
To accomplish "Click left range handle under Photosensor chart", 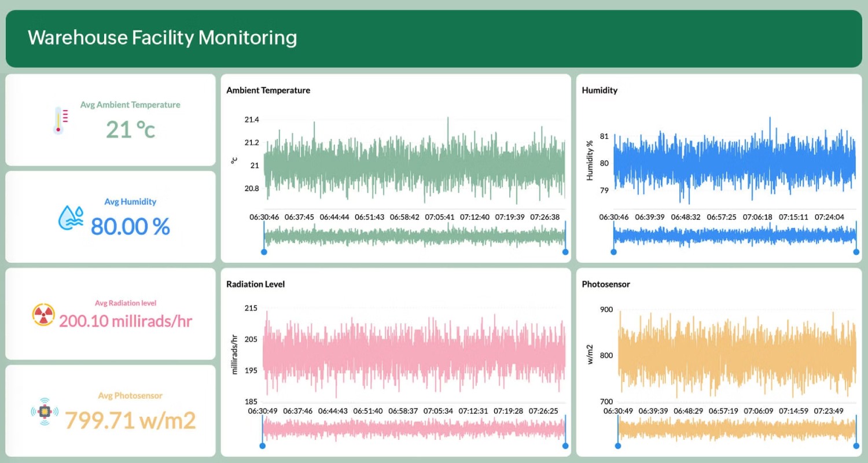I will [x=618, y=446].
